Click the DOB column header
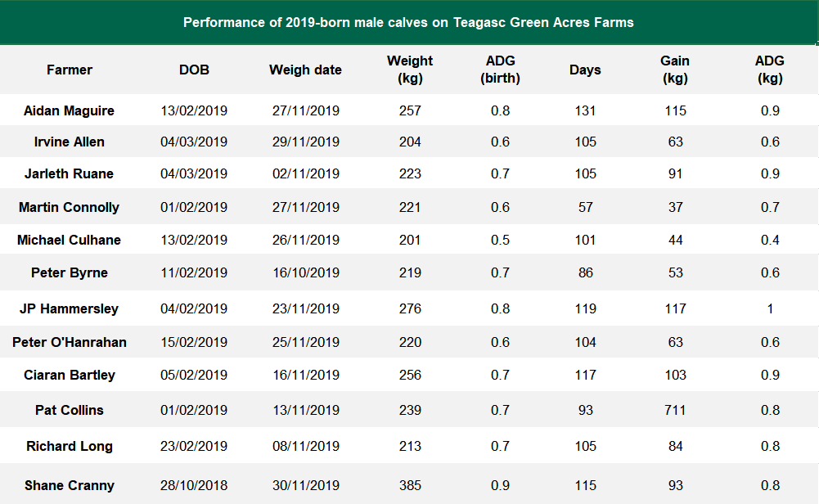819x504 pixels. [194, 70]
